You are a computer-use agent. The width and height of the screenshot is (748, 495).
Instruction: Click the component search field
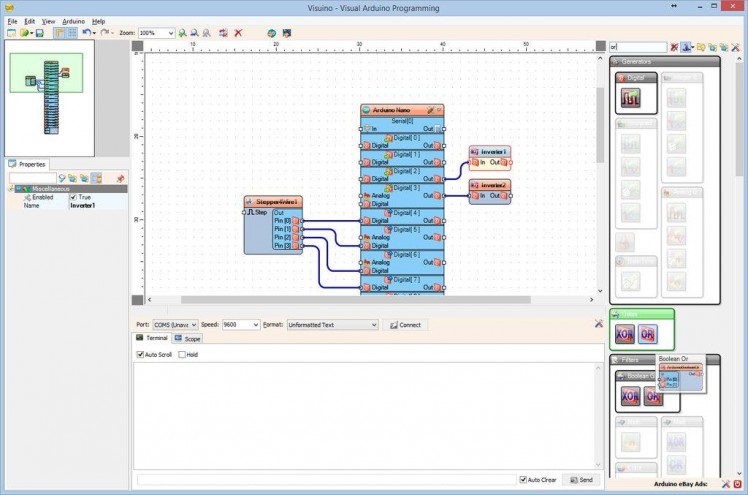pos(637,47)
